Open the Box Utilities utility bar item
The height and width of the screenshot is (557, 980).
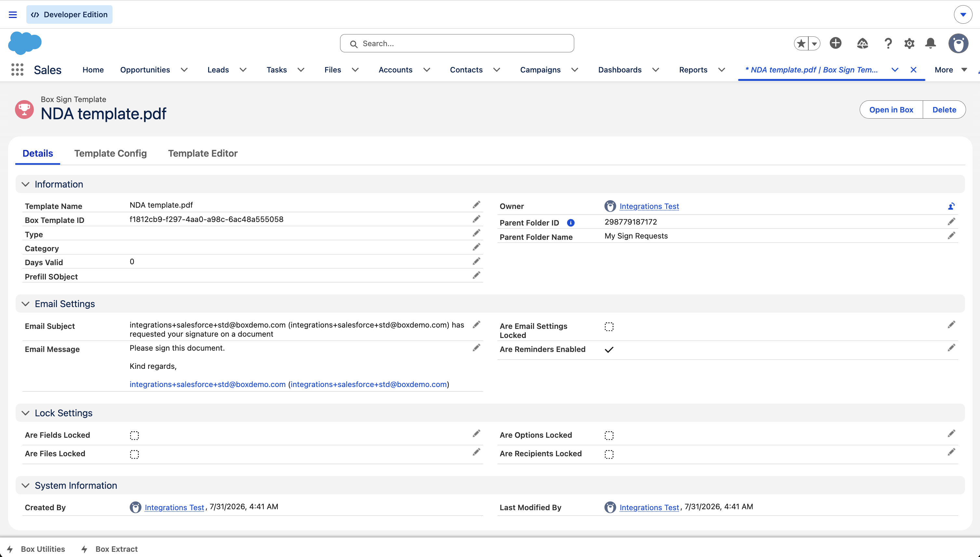tap(36, 549)
